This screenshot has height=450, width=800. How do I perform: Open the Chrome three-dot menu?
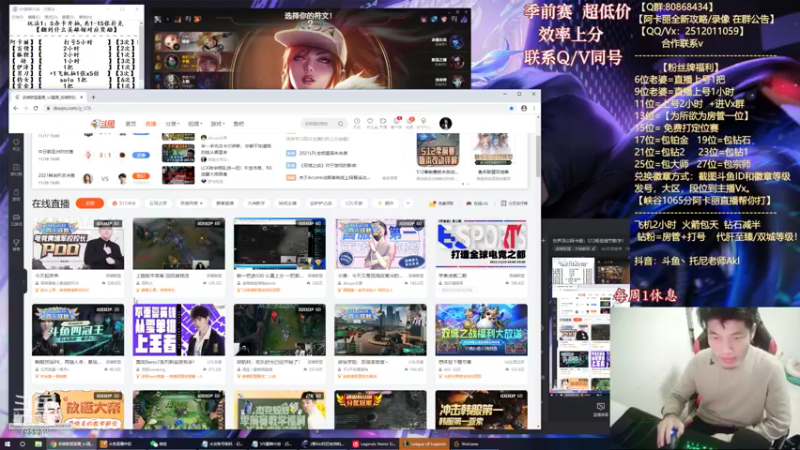(534, 108)
